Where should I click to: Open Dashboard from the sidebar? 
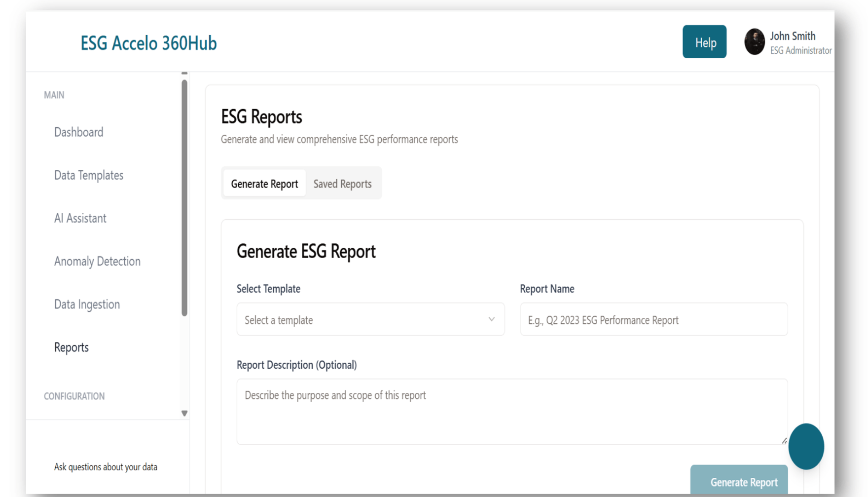click(79, 132)
